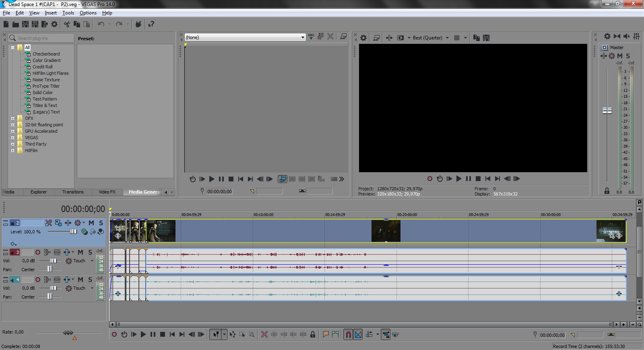Click the What's This help icon
The image size is (644, 350).
tap(151, 24)
